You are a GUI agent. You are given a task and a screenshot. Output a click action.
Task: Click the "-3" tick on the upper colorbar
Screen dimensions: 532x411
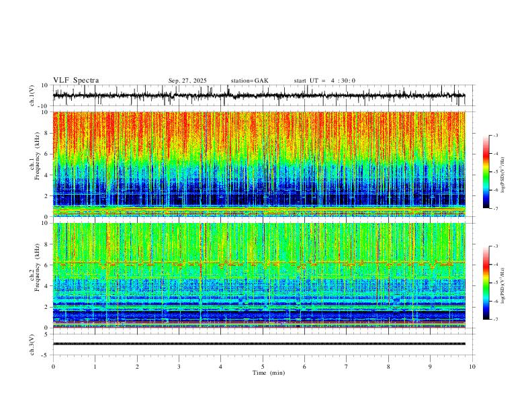tap(495, 135)
